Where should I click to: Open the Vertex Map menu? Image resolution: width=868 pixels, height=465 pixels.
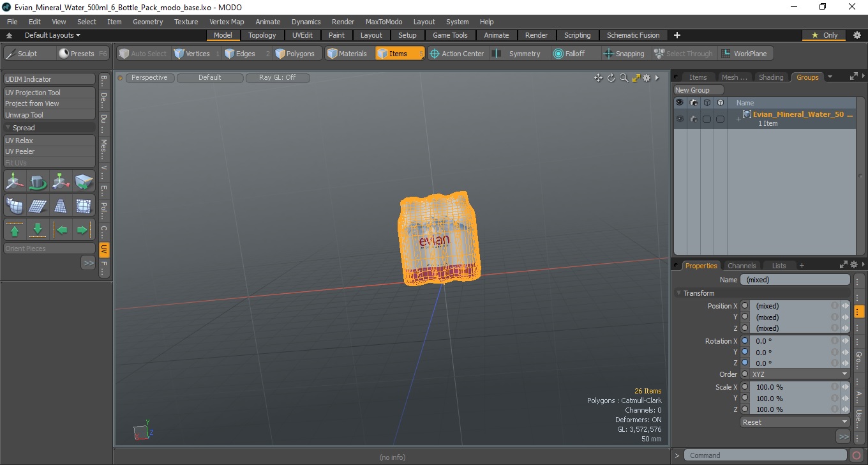[x=227, y=22]
